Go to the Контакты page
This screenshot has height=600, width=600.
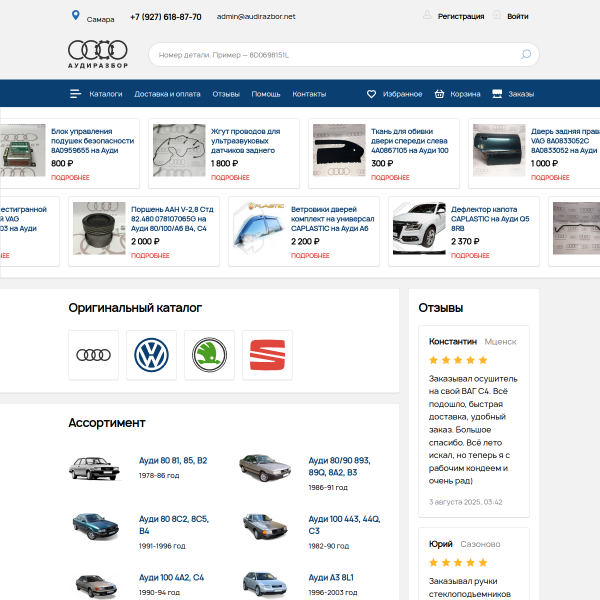pyautogui.click(x=309, y=94)
